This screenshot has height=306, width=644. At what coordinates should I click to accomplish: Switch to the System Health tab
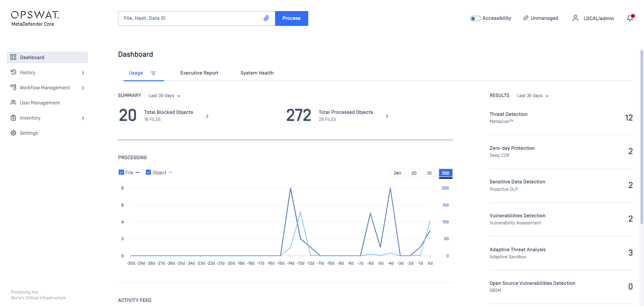point(257,73)
